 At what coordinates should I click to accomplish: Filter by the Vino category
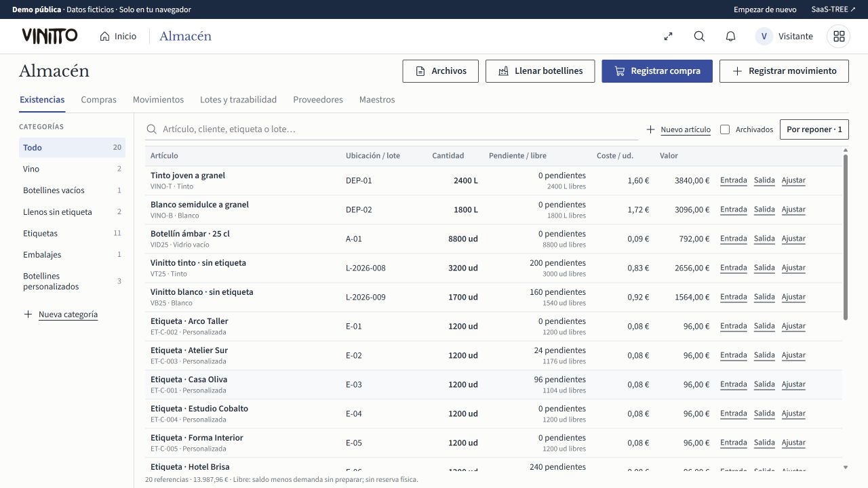[x=72, y=169]
